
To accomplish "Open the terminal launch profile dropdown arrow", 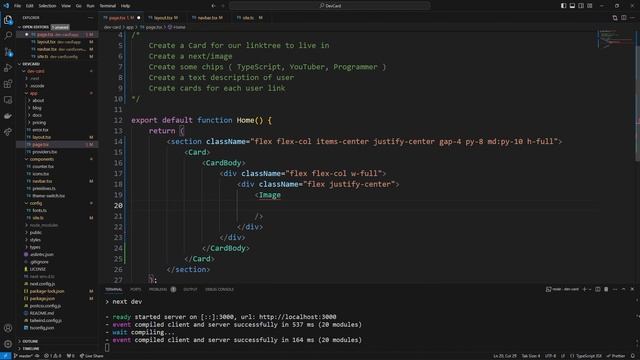I will [x=590, y=289].
